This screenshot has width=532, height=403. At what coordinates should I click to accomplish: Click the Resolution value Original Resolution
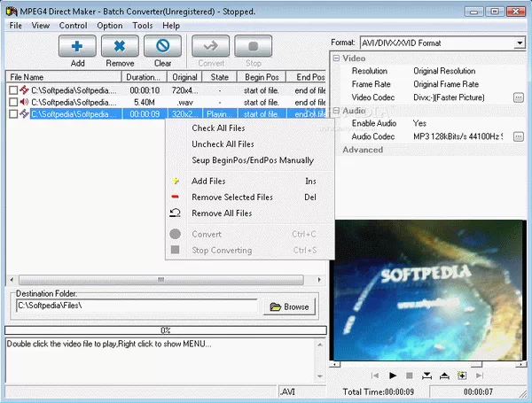pyautogui.click(x=444, y=71)
